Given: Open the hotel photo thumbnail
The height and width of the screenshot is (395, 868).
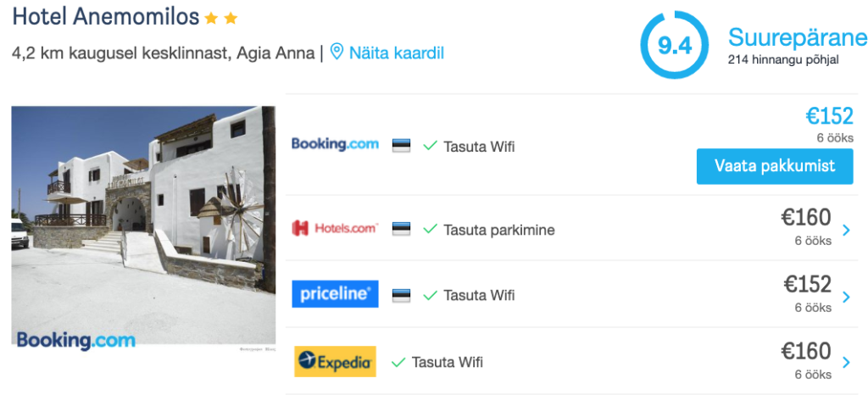Looking at the screenshot, I should coord(143,225).
